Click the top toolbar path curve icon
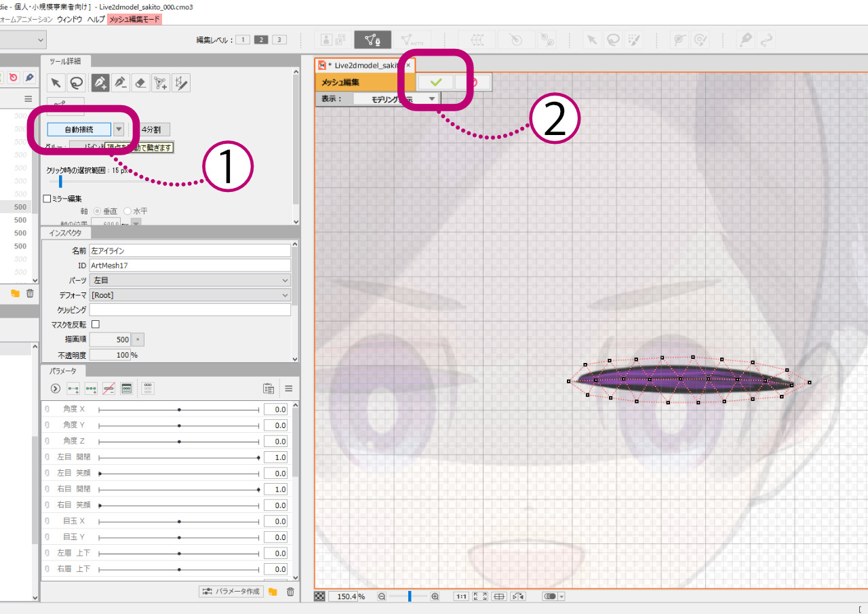The height and width of the screenshot is (614, 868). coord(767,40)
